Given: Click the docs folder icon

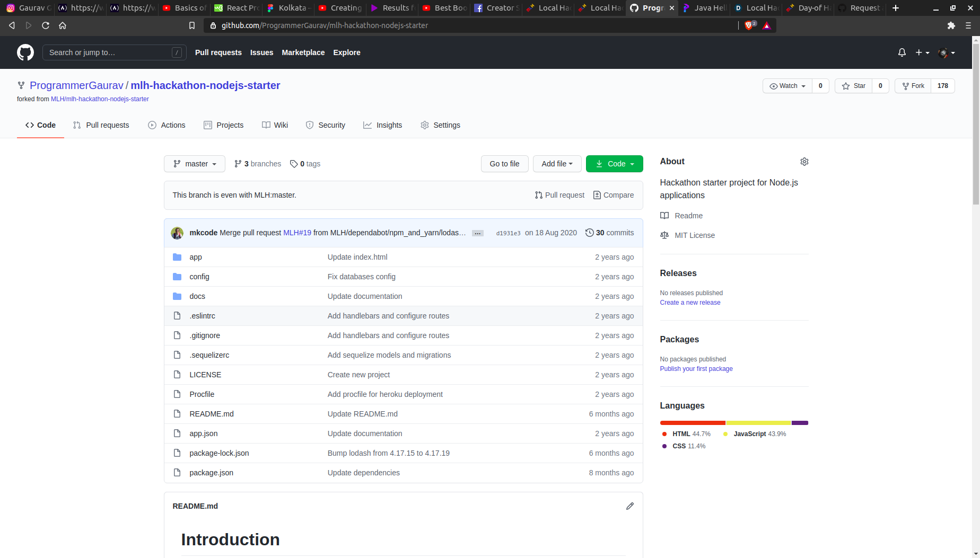Looking at the screenshot, I should 177,296.
